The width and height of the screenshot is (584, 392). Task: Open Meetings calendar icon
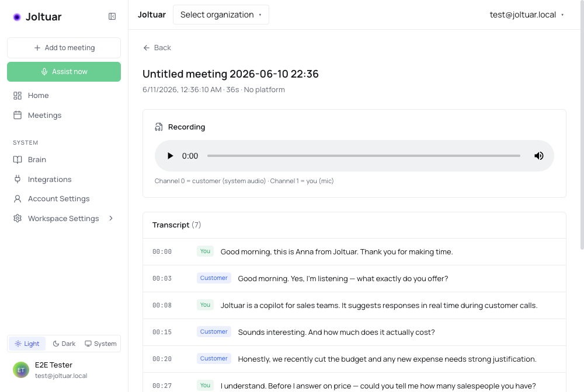(18, 116)
